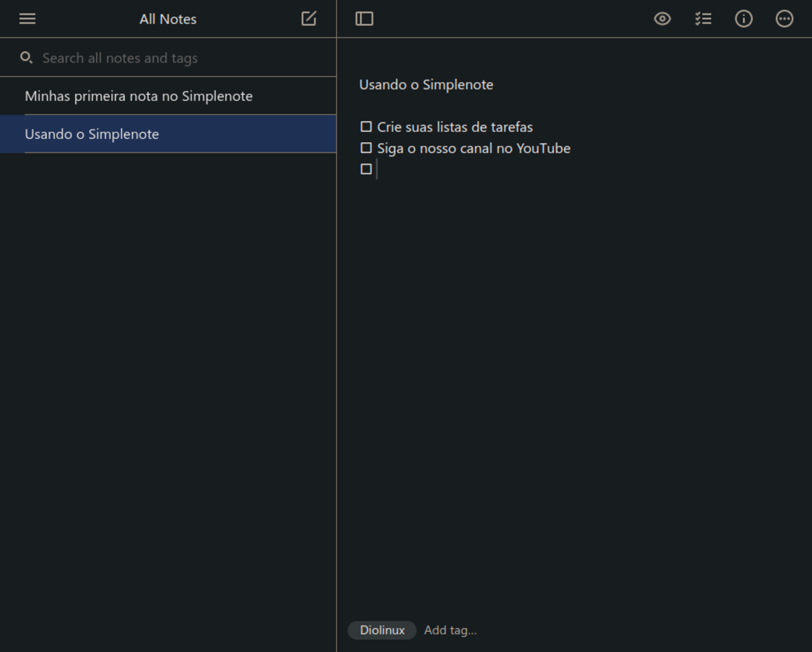Toggle Markdown preview eye icon

662,19
